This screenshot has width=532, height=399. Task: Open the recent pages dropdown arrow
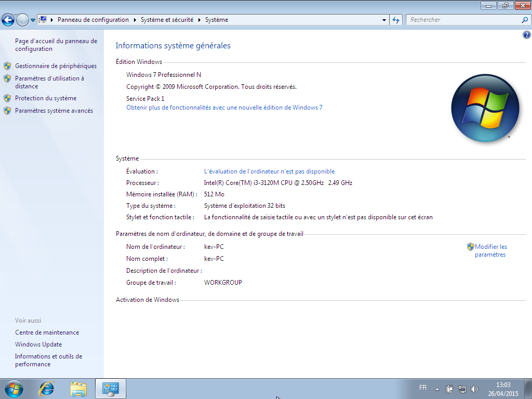coord(33,20)
